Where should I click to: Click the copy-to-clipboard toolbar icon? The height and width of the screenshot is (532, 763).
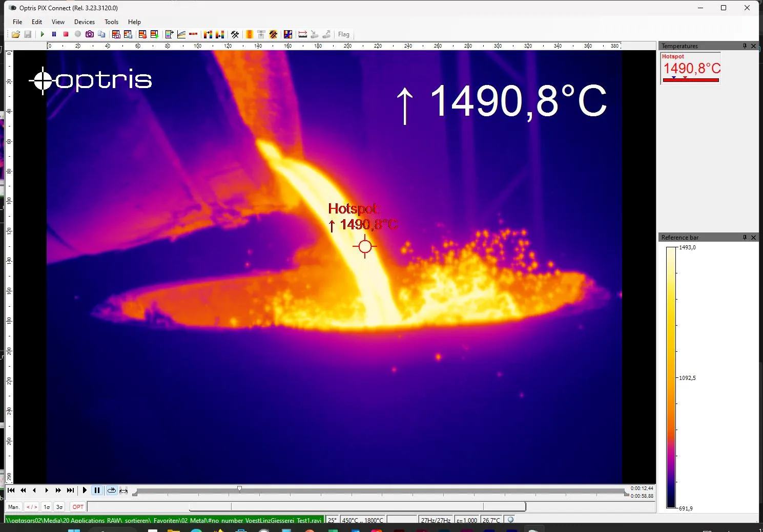click(101, 34)
